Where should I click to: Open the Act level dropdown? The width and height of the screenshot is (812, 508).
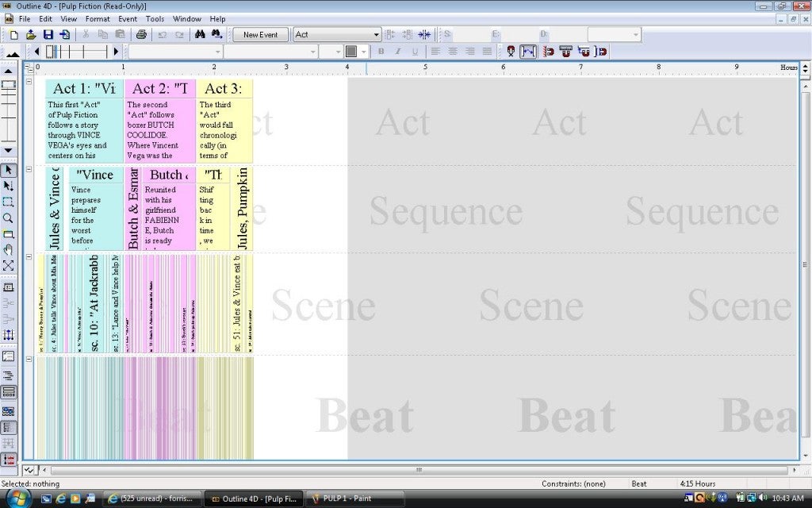[376, 35]
